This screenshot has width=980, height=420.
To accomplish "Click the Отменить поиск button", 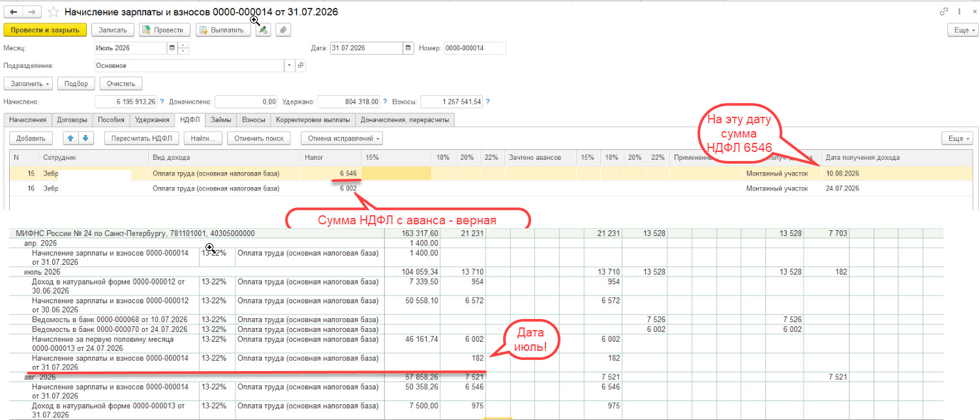I will pos(259,138).
